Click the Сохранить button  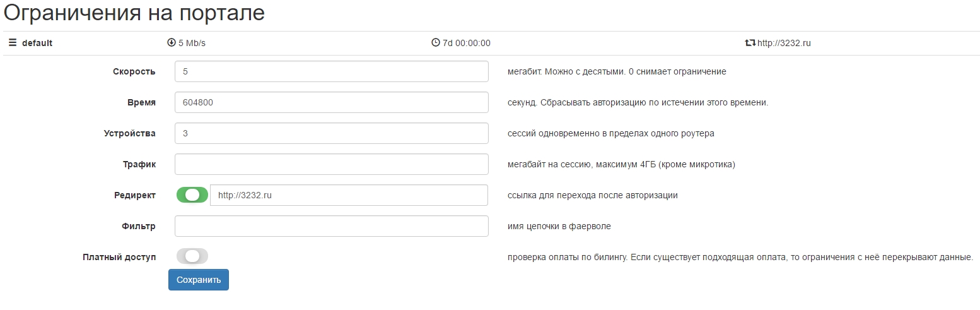click(x=199, y=280)
